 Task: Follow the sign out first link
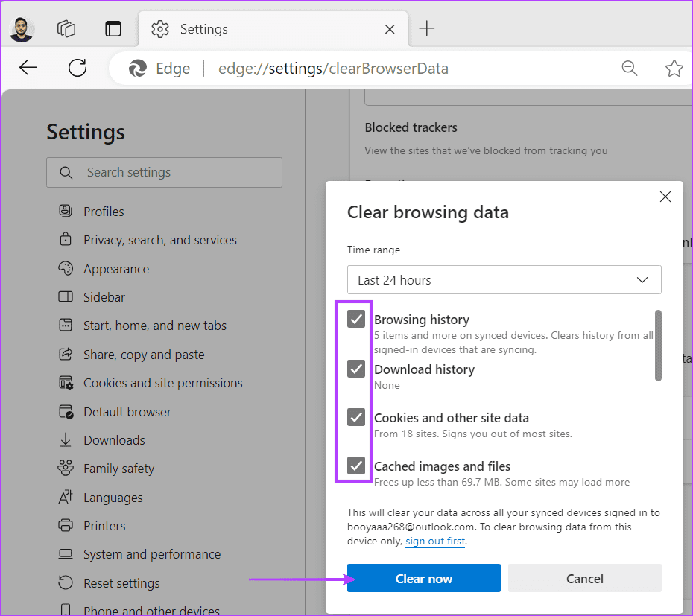click(x=435, y=541)
